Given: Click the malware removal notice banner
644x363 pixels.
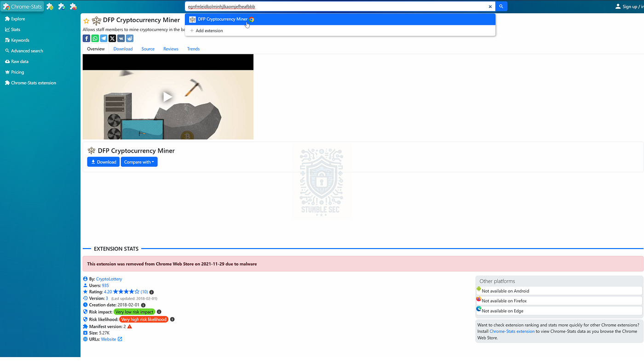Looking at the screenshot, I should (363, 264).
